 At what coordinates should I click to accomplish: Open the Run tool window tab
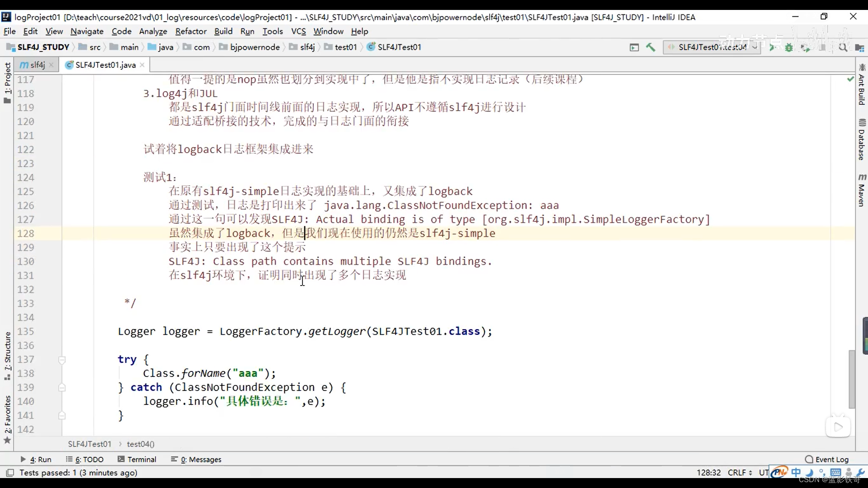coord(36,459)
